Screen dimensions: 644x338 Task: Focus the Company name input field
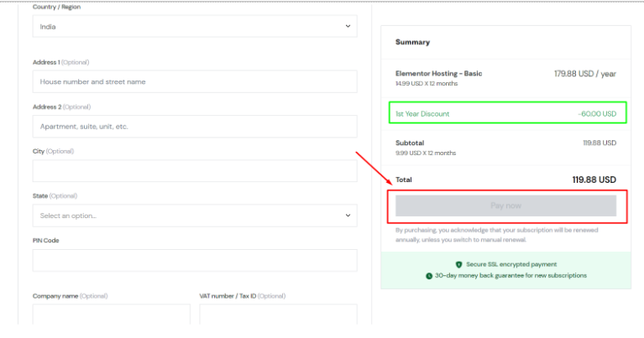pos(111,315)
